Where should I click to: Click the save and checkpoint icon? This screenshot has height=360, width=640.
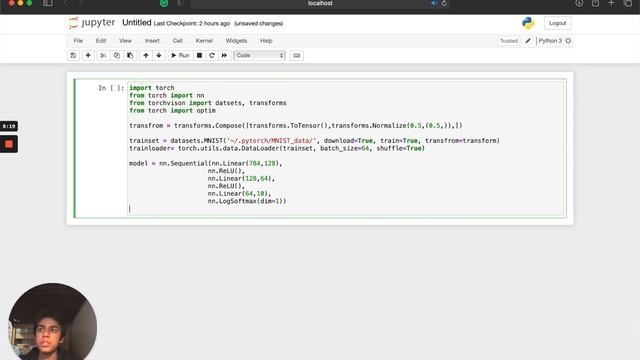click(73, 56)
